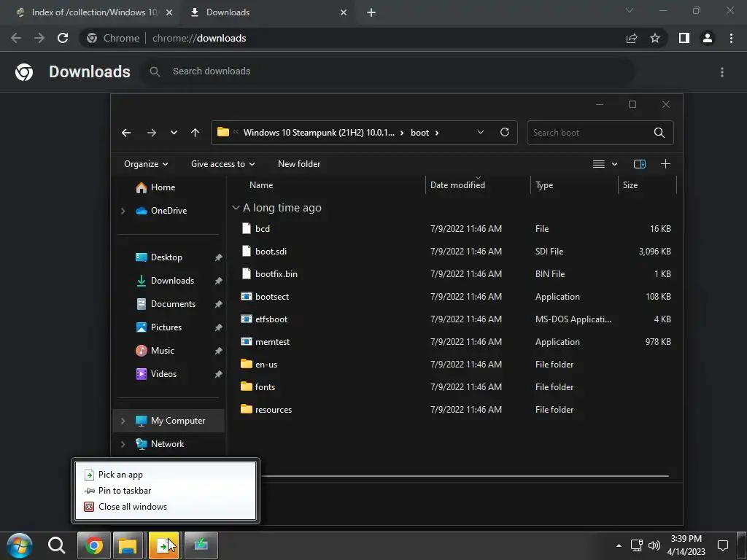Expand the address bar history dropdown
Screen dimensions: 747x560
pos(481,133)
